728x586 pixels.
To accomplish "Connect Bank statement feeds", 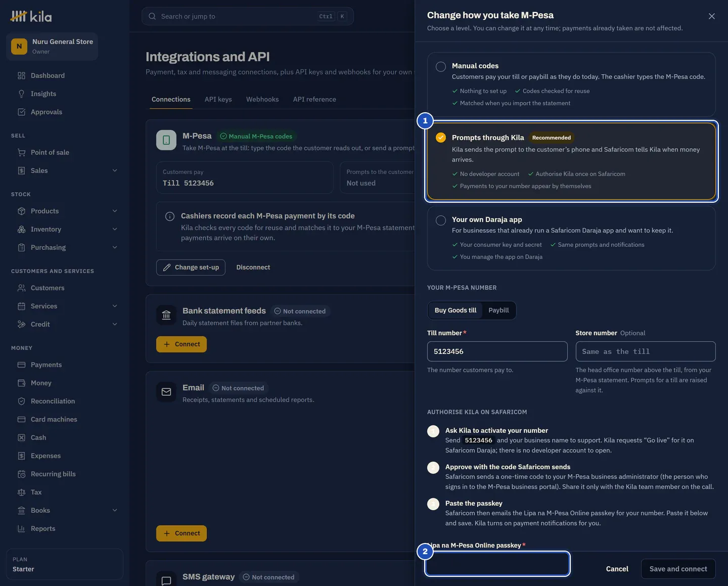I will tap(181, 344).
